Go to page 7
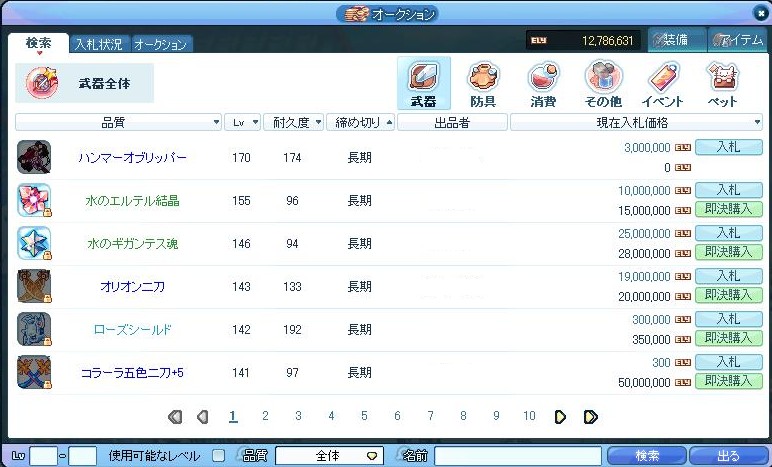Viewport: 772px width, 467px height. tap(430, 416)
